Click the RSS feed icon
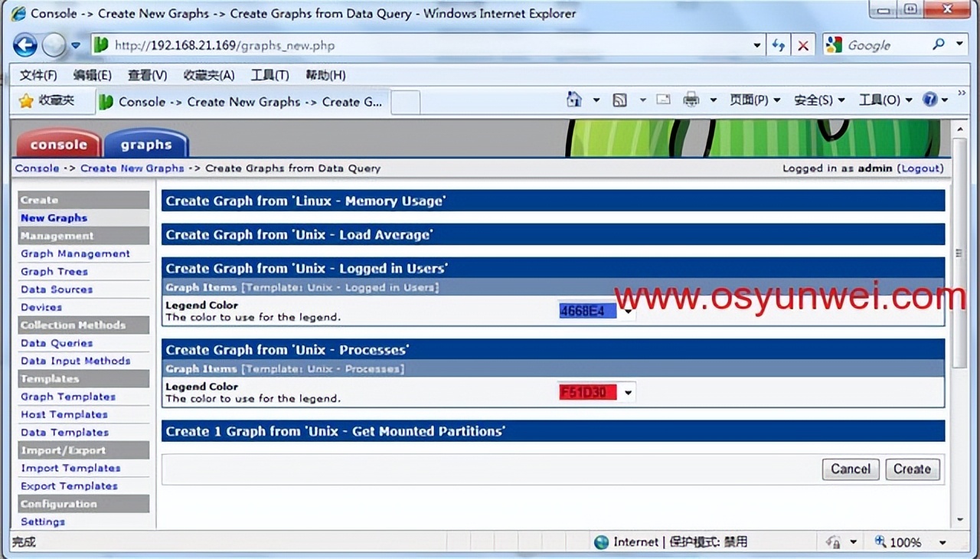The width and height of the screenshot is (980, 559). [x=619, y=100]
